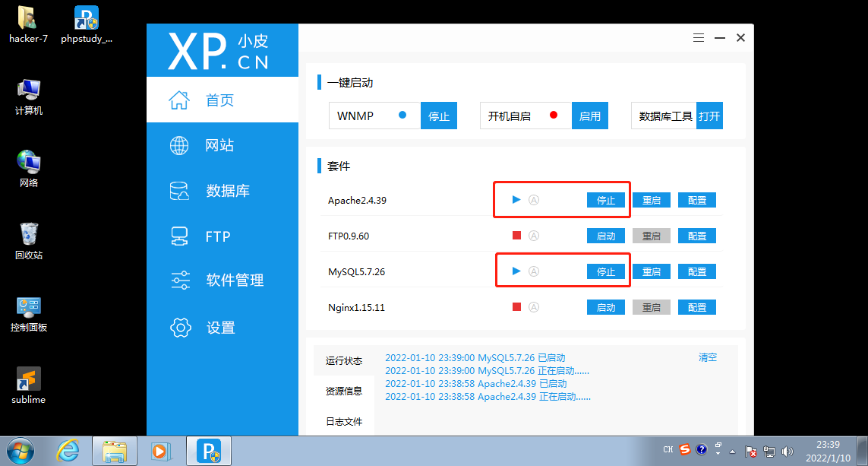Image resolution: width=868 pixels, height=466 pixels.
Task: Start Nginx1.15.11 service
Action: click(605, 308)
